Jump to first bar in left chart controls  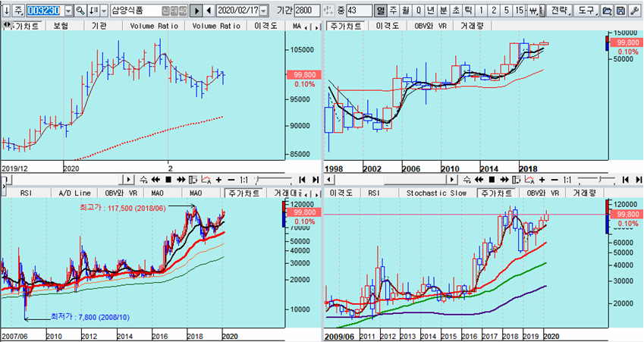coord(302,180)
